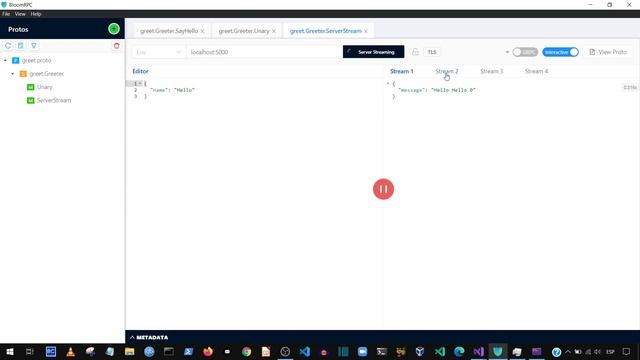Collapse the greet.proto tree node

[x=5, y=60]
